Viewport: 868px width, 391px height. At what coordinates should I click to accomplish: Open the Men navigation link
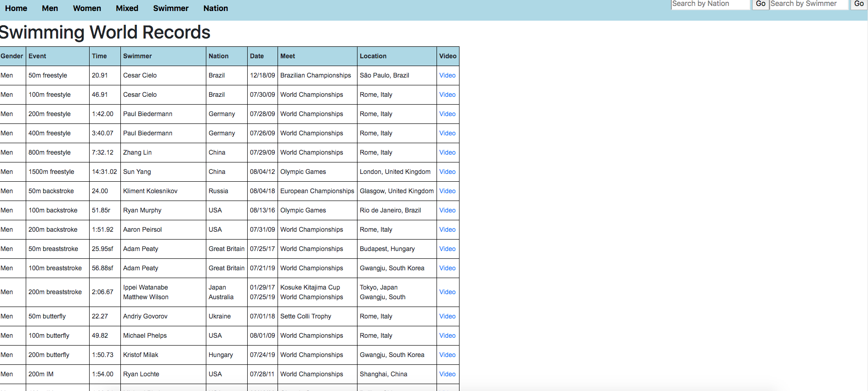point(50,8)
